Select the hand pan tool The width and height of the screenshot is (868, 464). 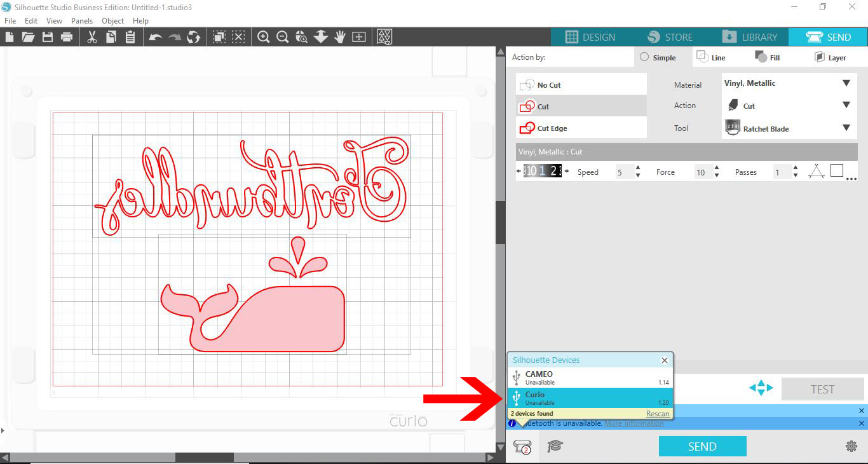point(340,37)
